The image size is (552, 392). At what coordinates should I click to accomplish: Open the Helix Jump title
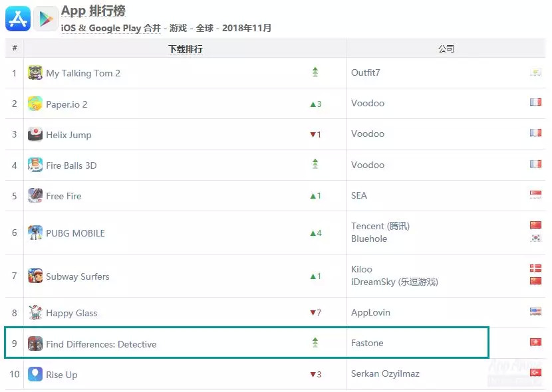69,135
